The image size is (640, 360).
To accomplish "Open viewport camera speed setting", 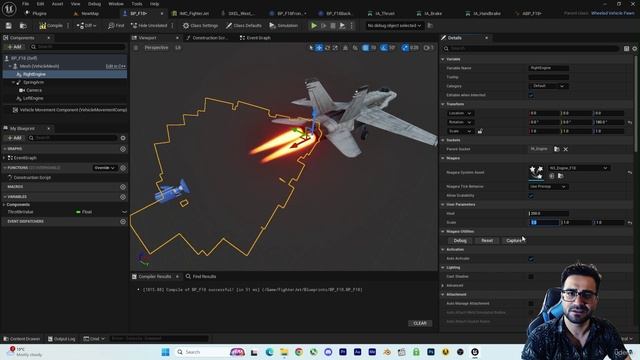I will 429,48.
